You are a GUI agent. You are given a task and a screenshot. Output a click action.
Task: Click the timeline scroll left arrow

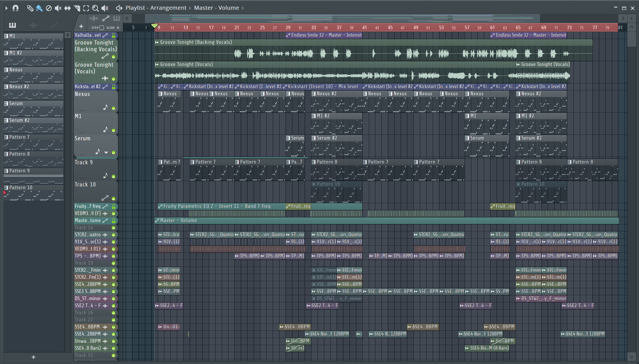pyautogui.click(x=127, y=18)
